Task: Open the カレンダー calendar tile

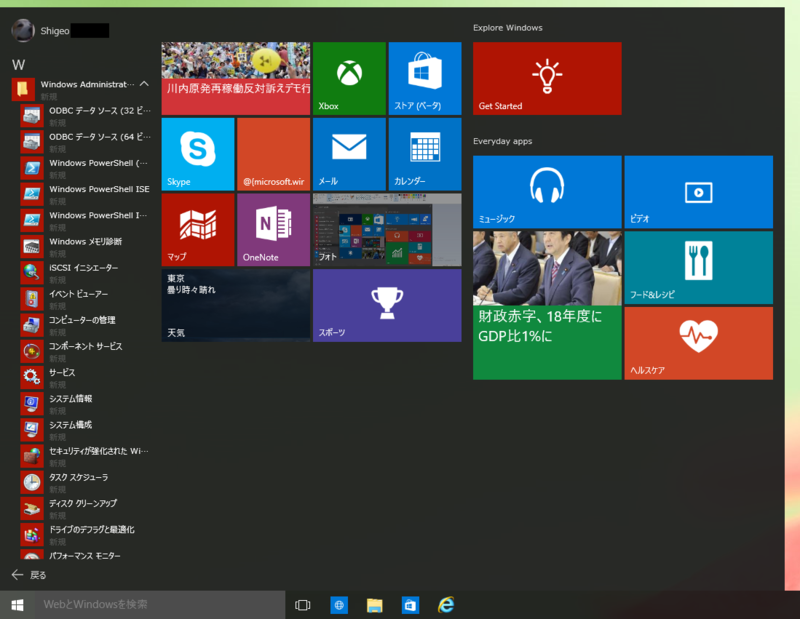Action: (x=424, y=154)
